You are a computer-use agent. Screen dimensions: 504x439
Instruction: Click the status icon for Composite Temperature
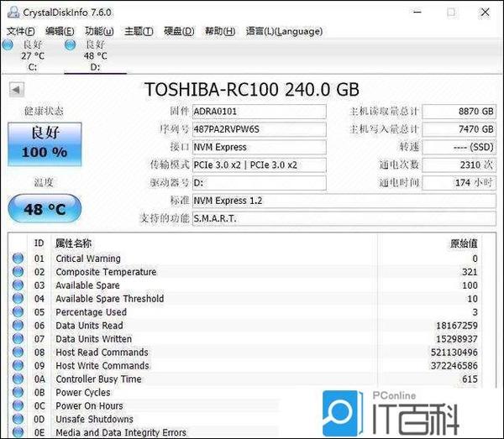[x=18, y=272]
